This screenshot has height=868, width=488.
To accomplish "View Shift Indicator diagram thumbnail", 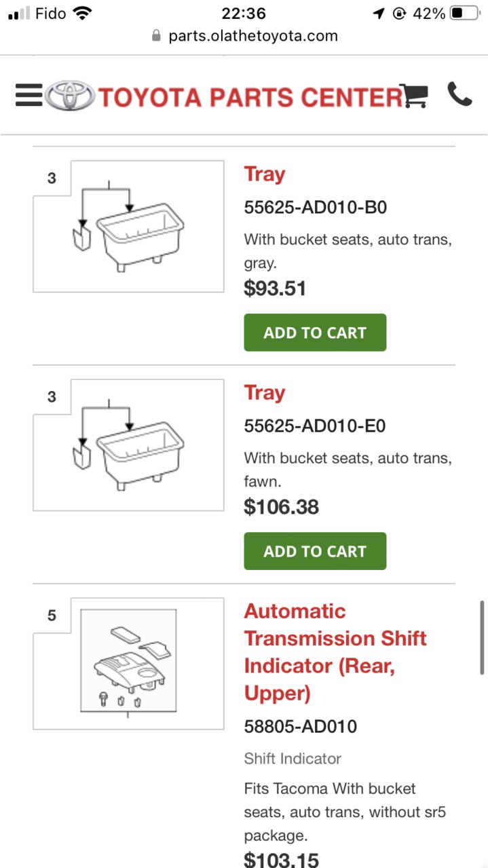I will click(128, 664).
